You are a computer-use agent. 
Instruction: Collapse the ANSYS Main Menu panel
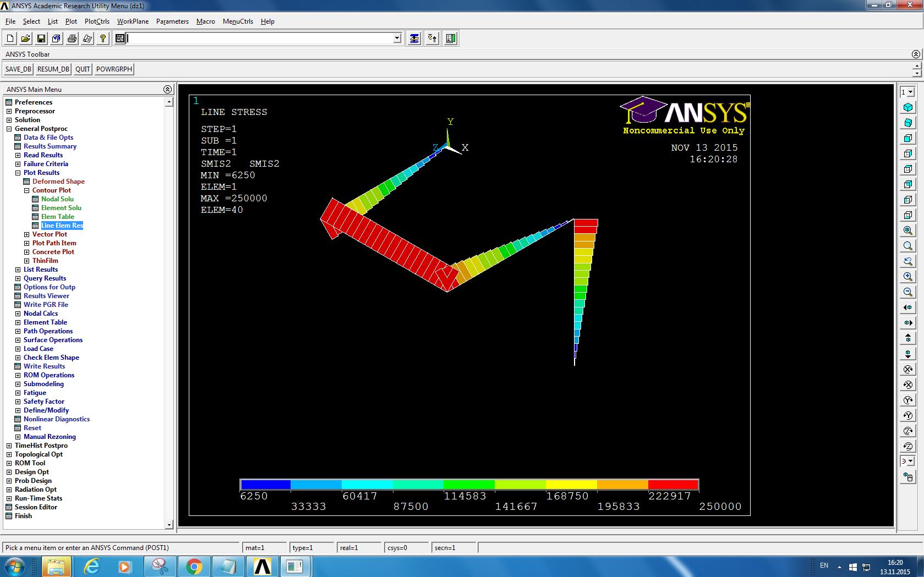pyautogui.click(x=167, y=89)
